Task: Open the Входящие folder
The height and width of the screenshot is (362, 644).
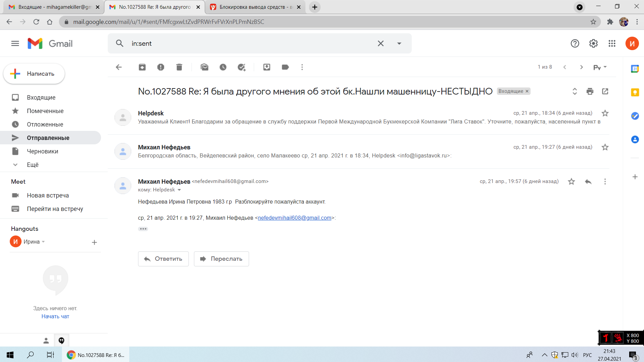Action: 41,98
